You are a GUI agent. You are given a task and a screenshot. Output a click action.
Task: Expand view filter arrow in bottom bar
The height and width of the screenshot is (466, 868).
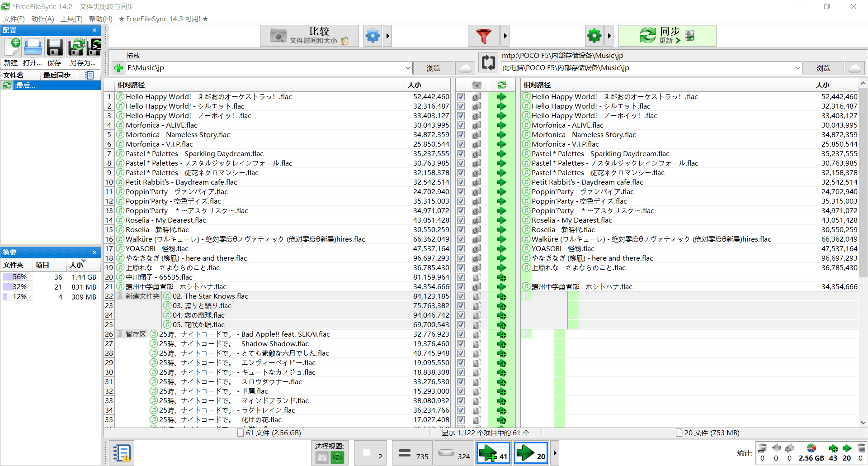point(555,453)
